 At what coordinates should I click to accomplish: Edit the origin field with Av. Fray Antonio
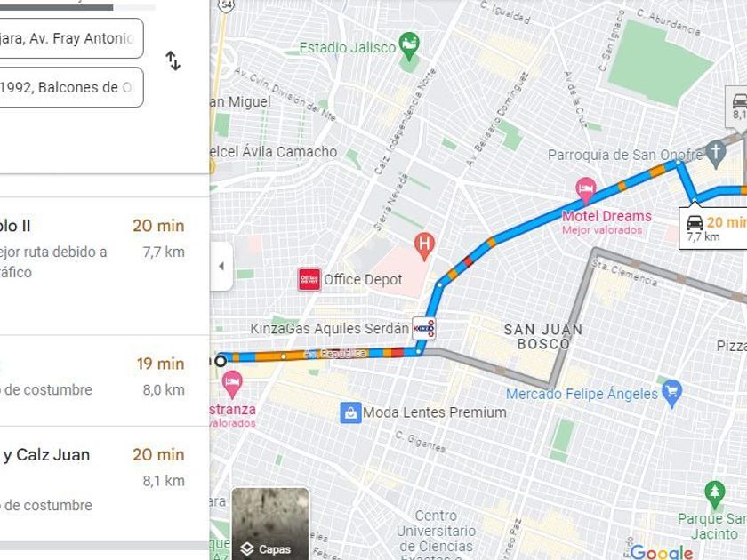click(70, 38)
